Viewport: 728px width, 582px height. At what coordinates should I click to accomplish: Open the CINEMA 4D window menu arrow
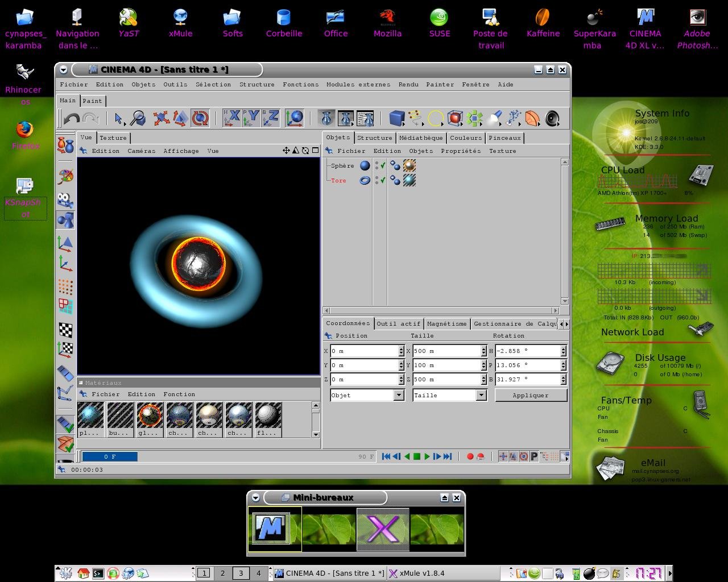pos(63,69)
